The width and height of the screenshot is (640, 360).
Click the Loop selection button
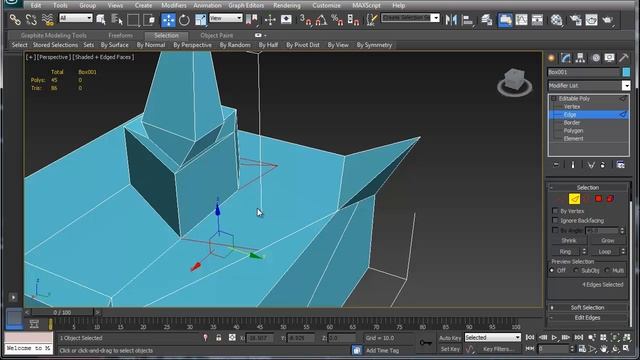(604, 251)
